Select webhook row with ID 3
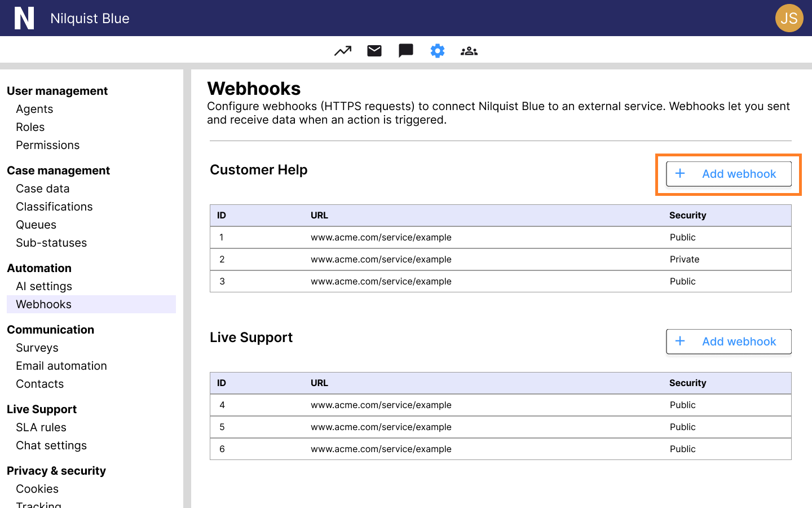Image resolution: width=812 pixels, height=508 pixels. (501, 282)
